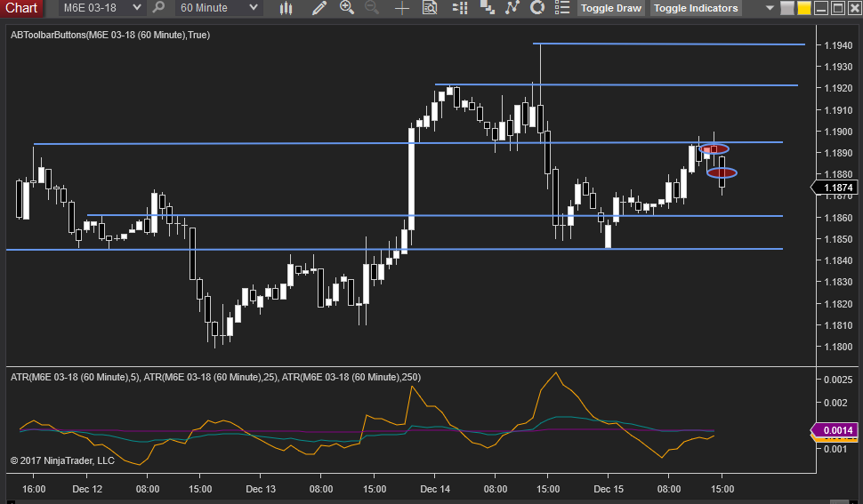The height and width of the screenshot is (504, 863).
Task: Click the 0.0025 ATR axis label
Action: pyautogui.click(x=838, y=380)
